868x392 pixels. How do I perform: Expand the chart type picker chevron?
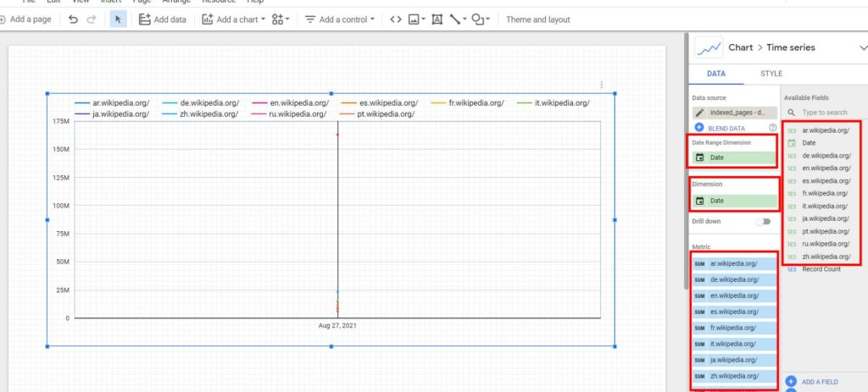coord(862,47)
